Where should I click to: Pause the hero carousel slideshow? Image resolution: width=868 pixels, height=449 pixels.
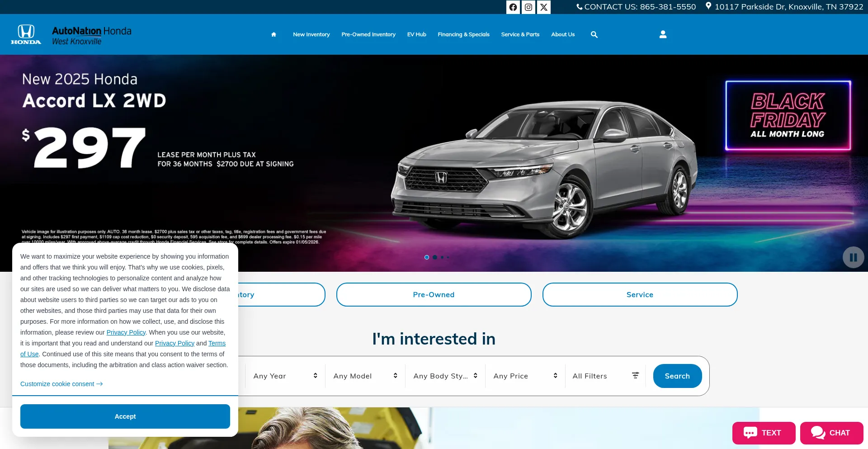853,257
